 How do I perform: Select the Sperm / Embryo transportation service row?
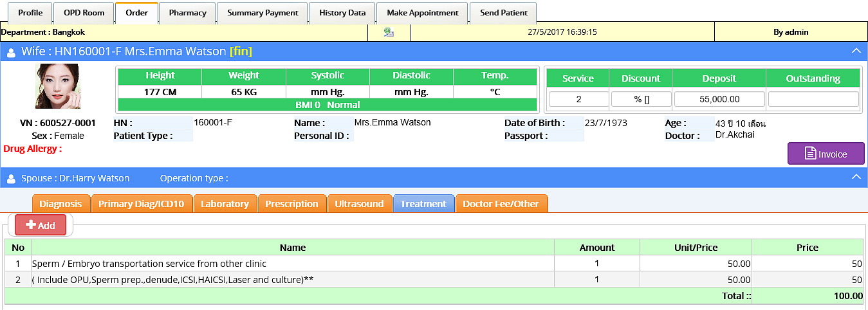tap(292, 264)
